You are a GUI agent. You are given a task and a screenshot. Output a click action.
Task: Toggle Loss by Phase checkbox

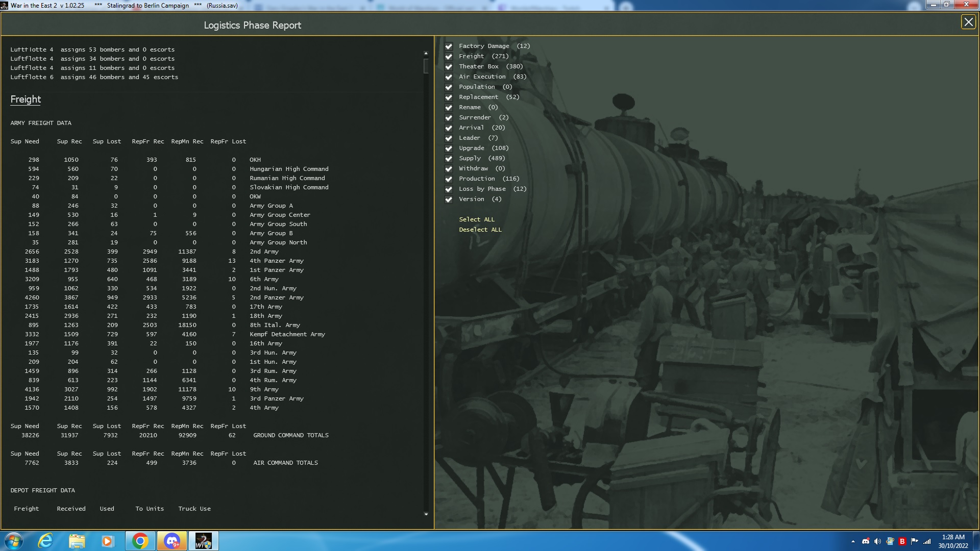(449, 189)
